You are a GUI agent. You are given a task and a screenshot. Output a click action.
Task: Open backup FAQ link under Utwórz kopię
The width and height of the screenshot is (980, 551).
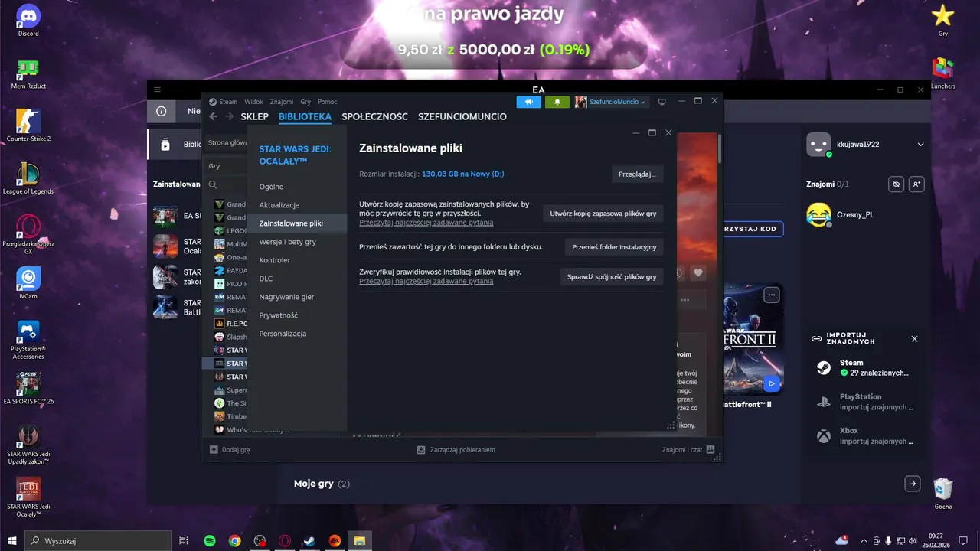pyautogui.click(x=426, y=223)
